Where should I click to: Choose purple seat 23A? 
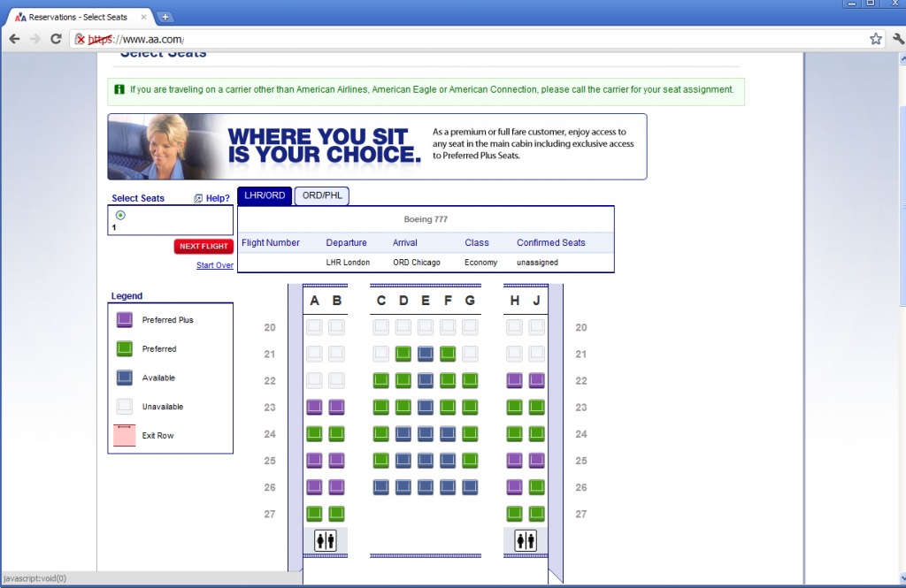coord(314,407)
